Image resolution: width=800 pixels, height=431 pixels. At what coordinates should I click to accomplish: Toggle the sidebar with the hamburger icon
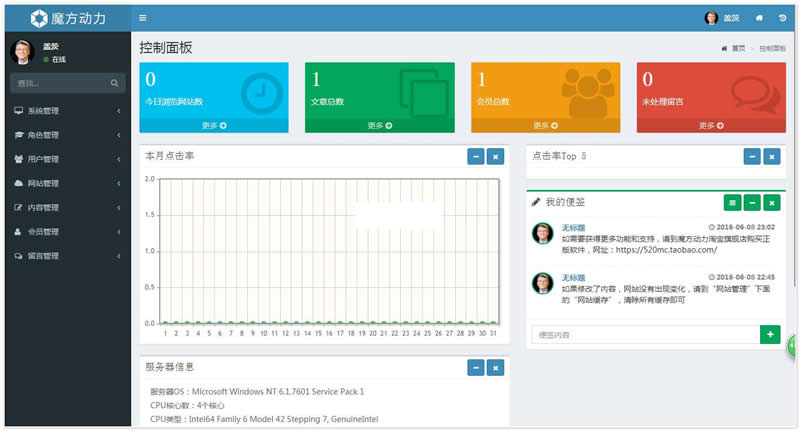(143, 18)
